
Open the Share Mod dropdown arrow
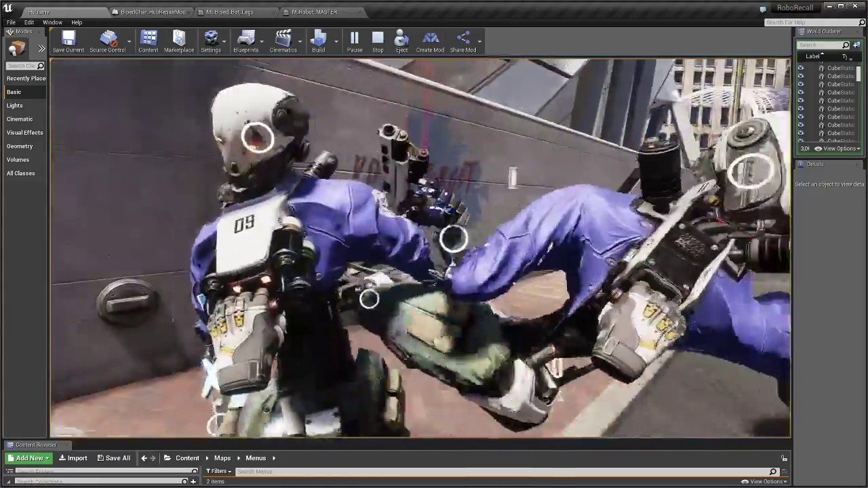coord(479,41)
